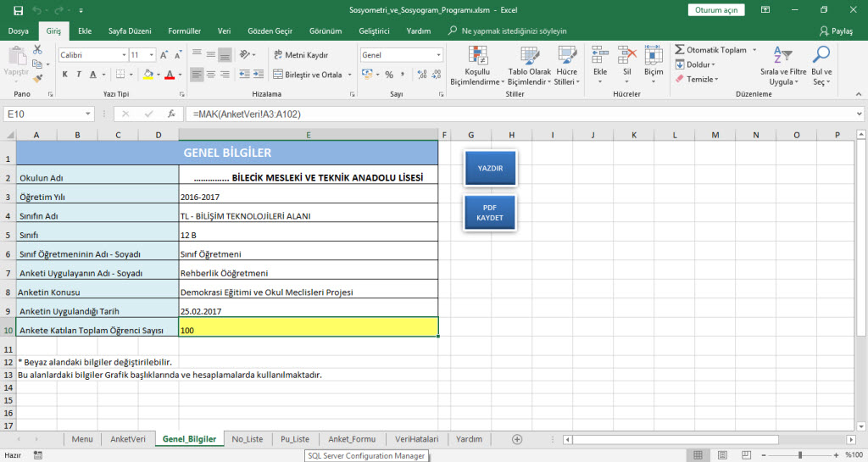Open Doldur fill menu

(x=695, y=64)
